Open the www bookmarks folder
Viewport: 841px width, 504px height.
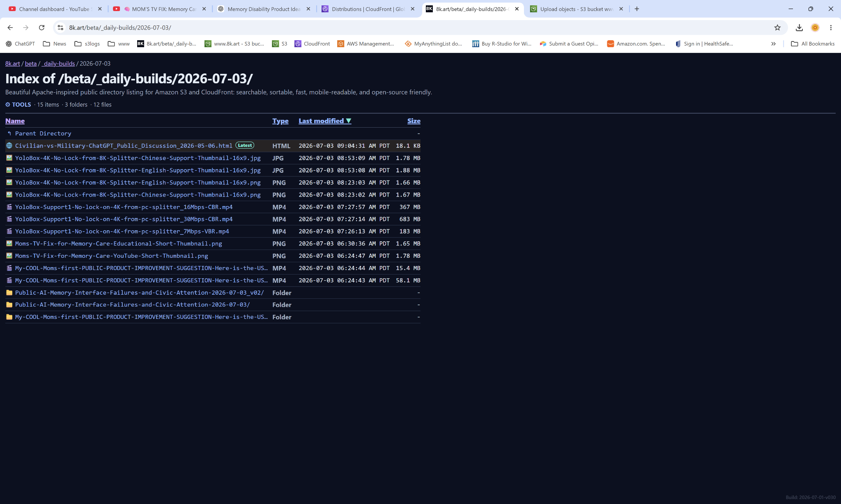119,44
